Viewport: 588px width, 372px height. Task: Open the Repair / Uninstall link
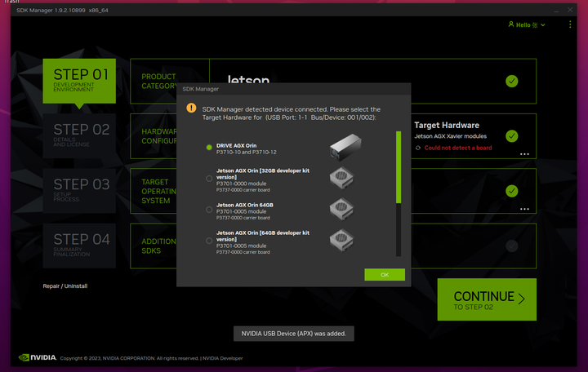point(65,286)
